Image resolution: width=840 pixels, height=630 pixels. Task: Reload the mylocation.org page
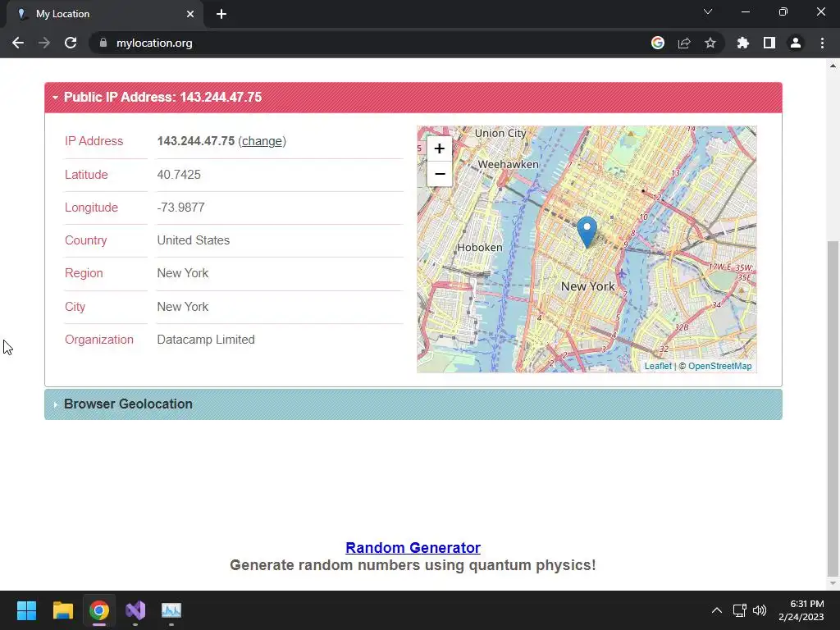pyautogui.click(x=71, y=43)
